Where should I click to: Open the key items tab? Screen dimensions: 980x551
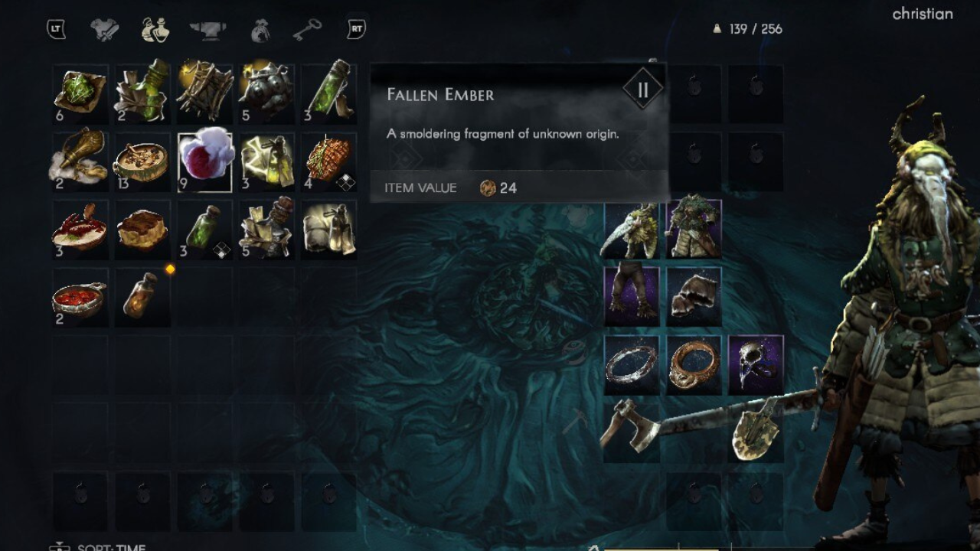(306, 31)
